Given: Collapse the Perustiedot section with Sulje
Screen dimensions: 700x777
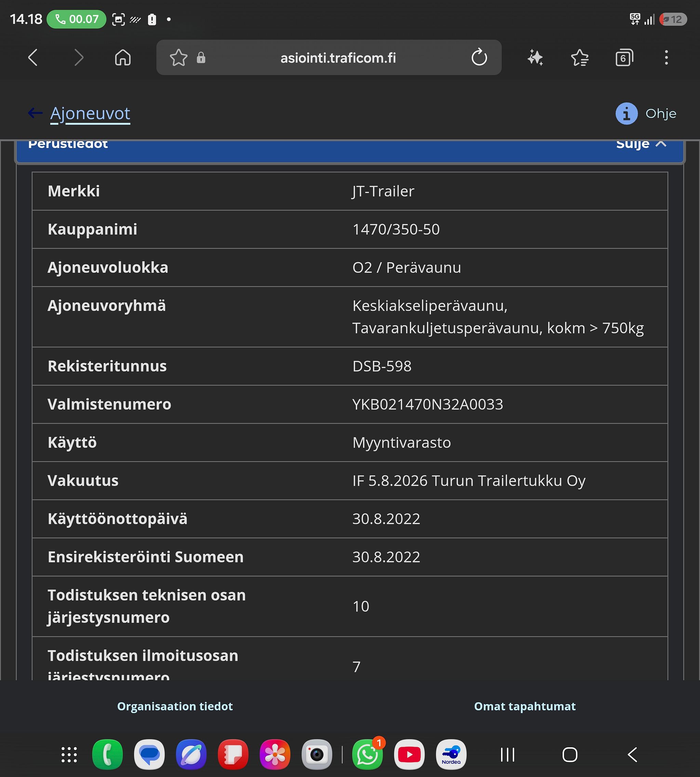Looking at the screenshot, I should point(641,144).
